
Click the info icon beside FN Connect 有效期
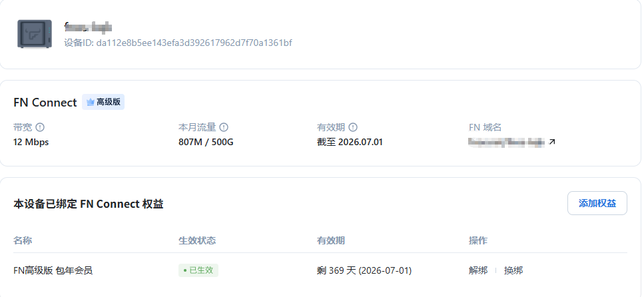(353, 127)
